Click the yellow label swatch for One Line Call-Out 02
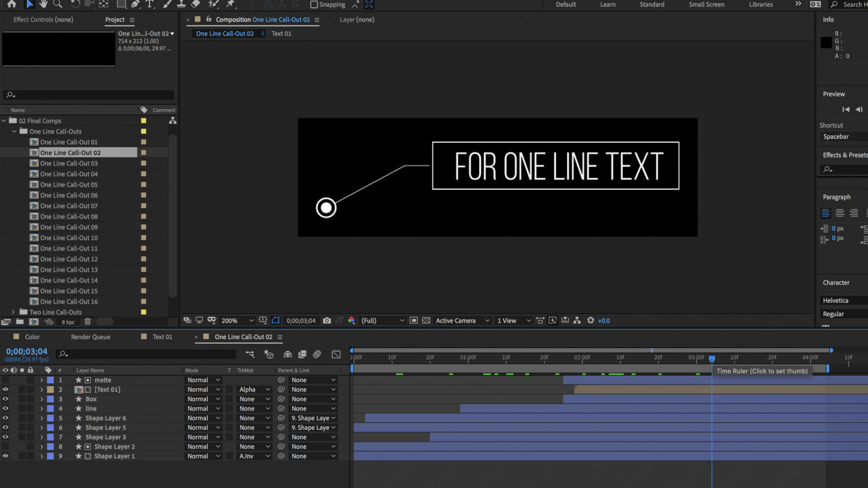The width and height of the screenshot is (868, 488). [x=142, y=152]
